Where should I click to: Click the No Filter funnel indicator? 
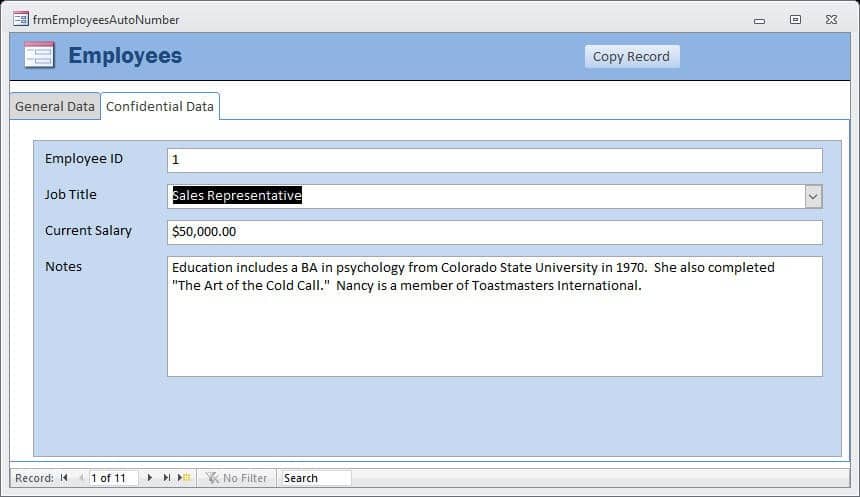pyautogui.click(x=236, y=478)
